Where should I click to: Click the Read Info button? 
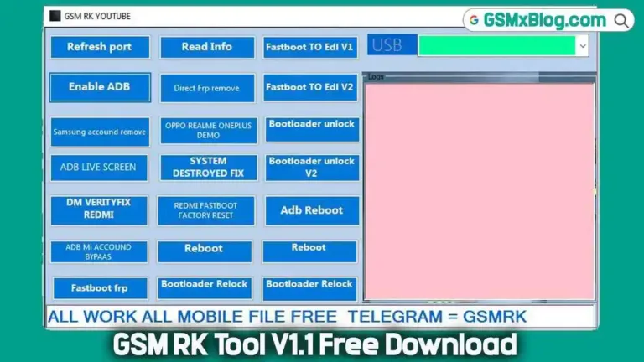[x=207, y=47]
